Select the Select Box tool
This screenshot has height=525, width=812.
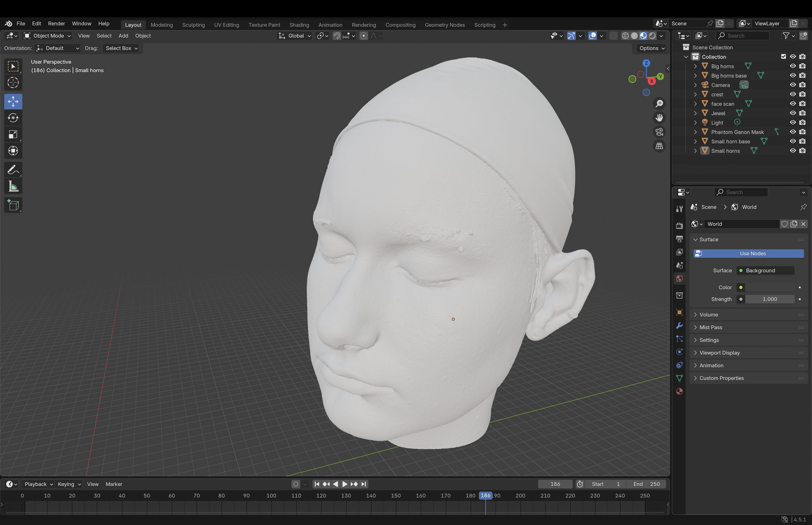(13, 66)
